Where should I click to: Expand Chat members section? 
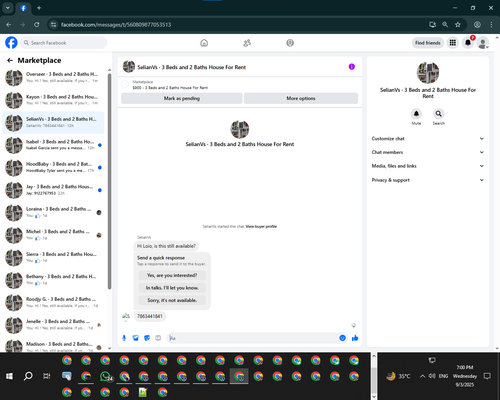(428, 152)
